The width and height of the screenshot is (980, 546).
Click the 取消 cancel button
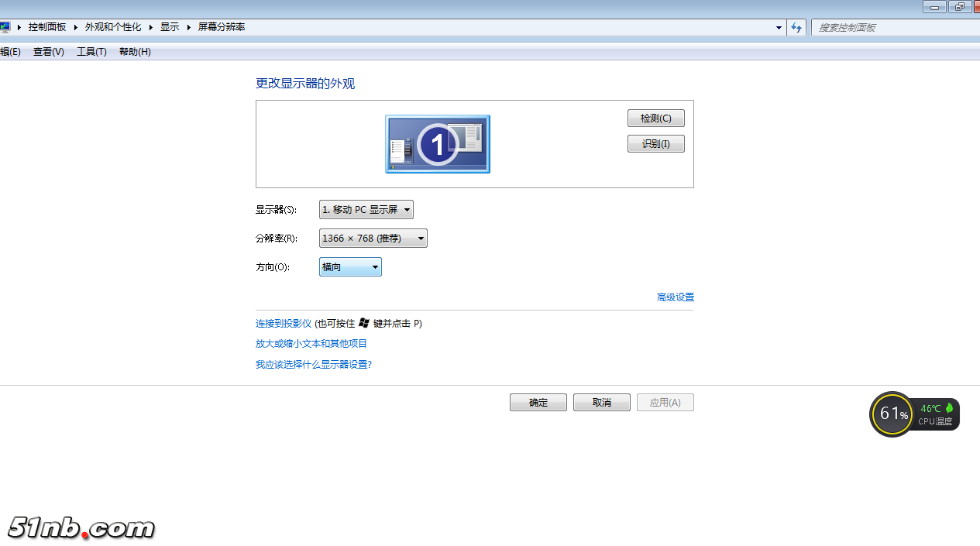coord(601,403)
